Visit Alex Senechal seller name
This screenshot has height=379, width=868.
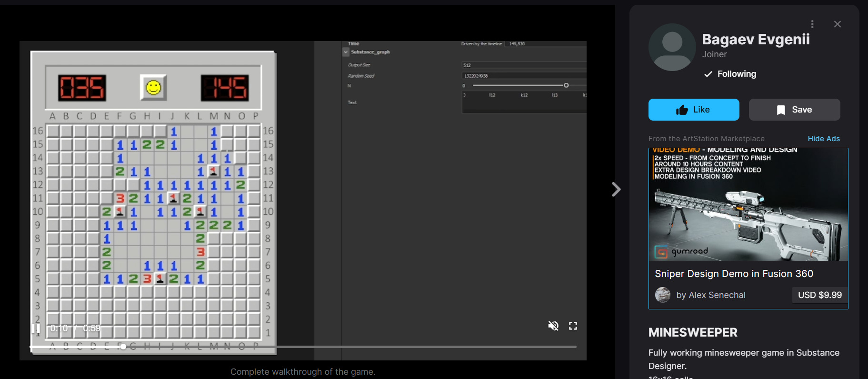pos(718,295)
